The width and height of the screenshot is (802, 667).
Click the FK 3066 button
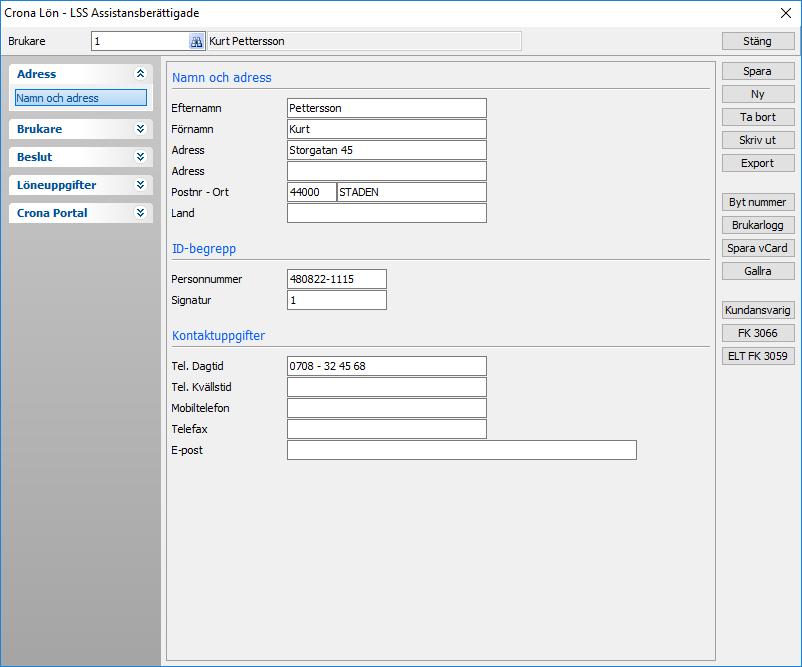[758, 333]
